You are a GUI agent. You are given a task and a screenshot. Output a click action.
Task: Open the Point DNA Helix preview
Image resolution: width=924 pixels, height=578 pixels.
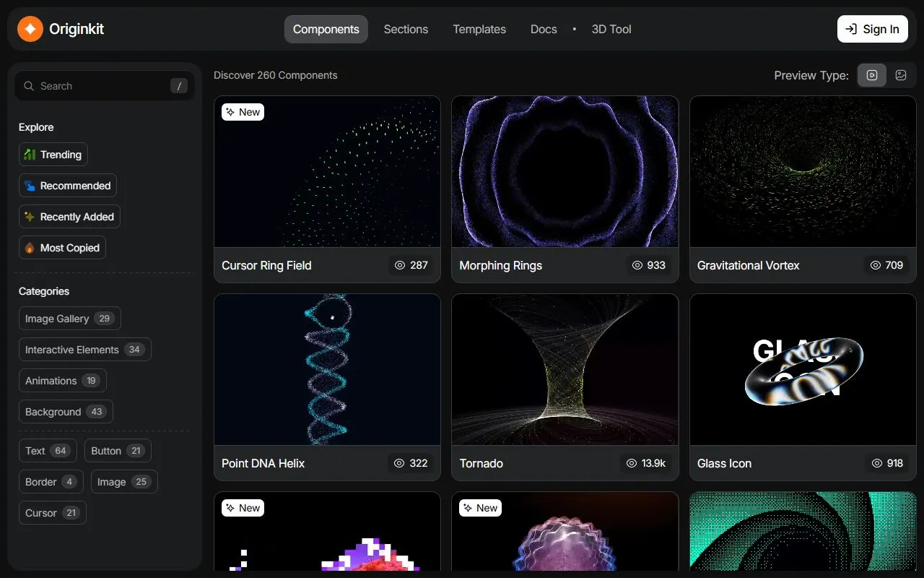tap(328, 369)
